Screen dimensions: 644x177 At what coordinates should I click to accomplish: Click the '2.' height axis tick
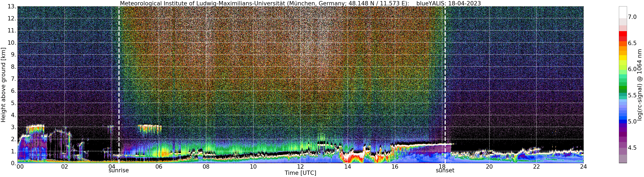click(x=13, y=139)
